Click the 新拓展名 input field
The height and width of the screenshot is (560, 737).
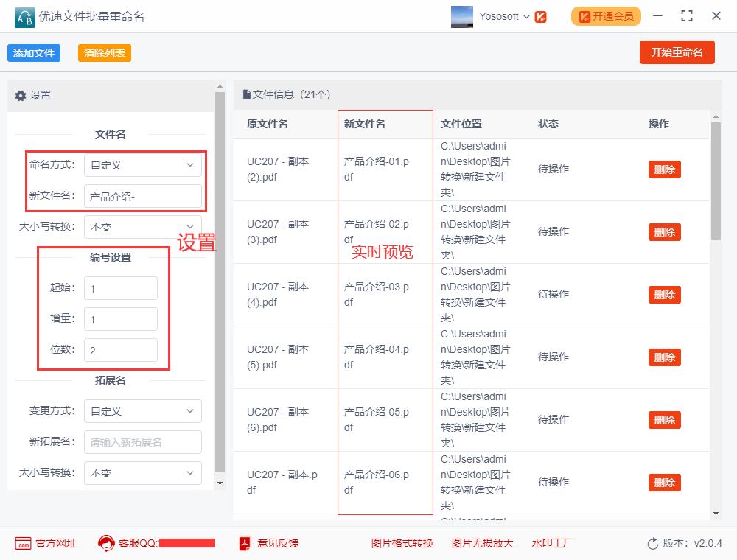(x=143, y=442)
